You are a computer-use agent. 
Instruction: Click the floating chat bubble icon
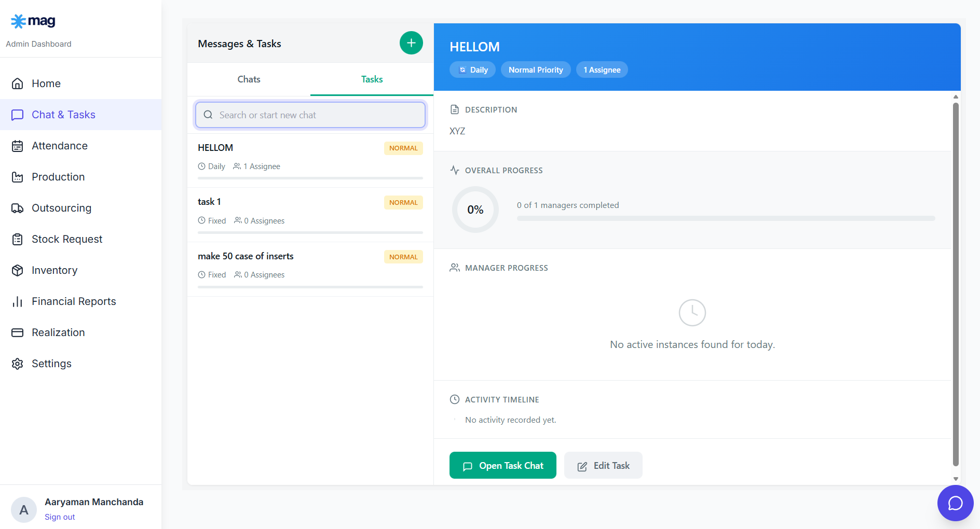[x=955, y=503]
